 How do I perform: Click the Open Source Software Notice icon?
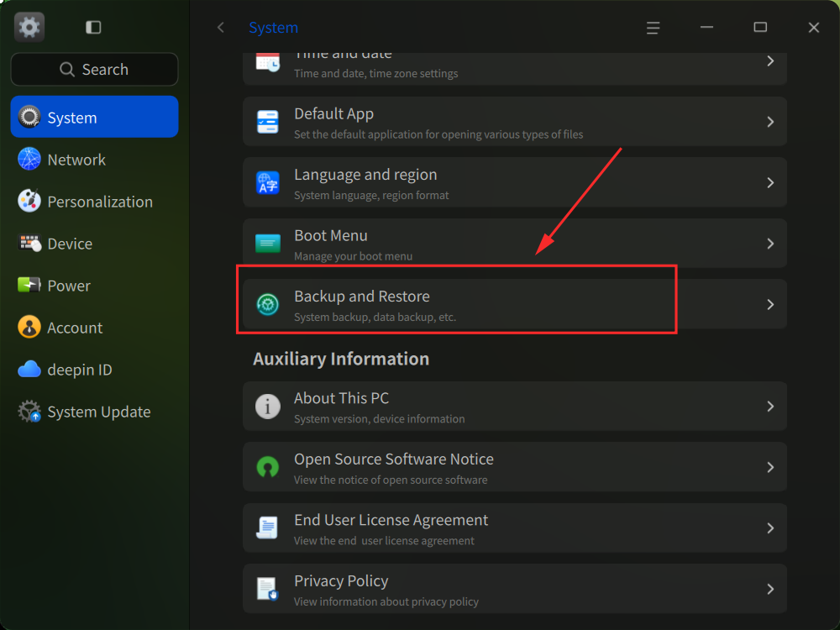267,467
